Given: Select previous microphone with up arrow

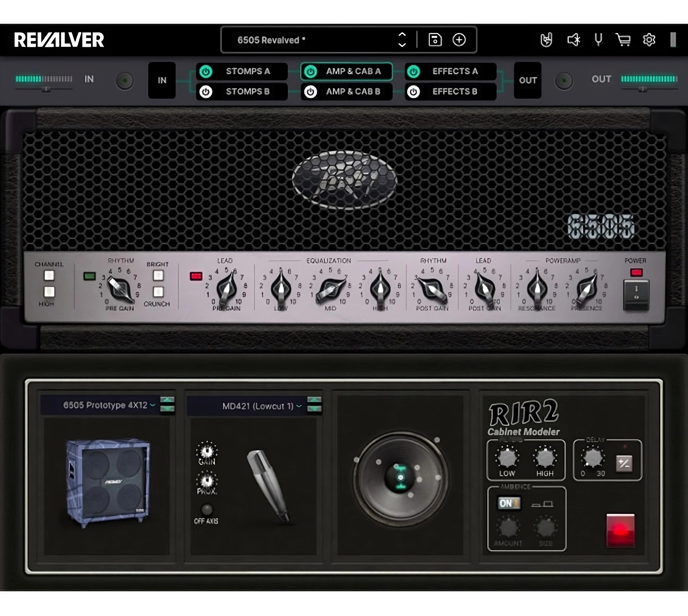Looking at the screenshot, I should [314, 400].
